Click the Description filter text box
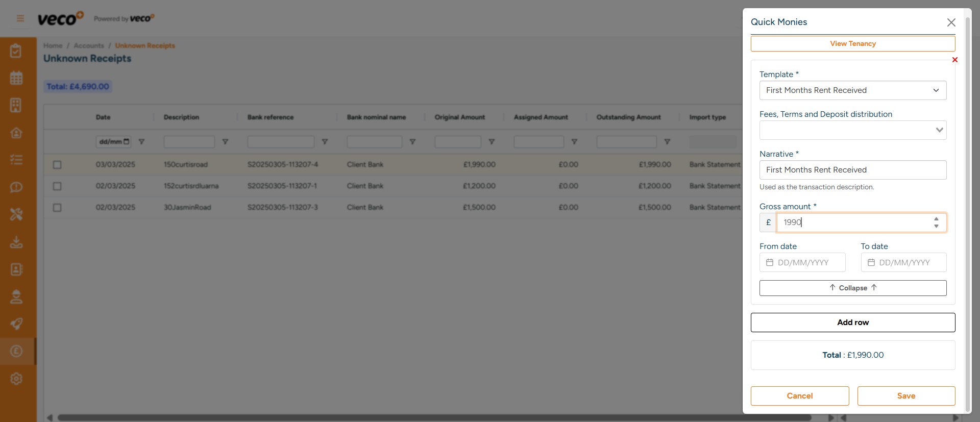The height and width of the screenshot is (422, 980). click(x=189, y=142)
